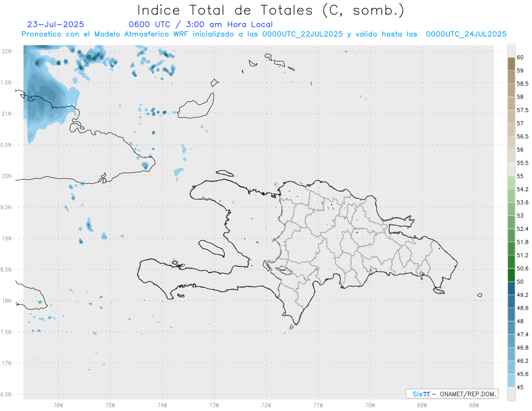Screen dimensions: 532x411
Task: Click Saona Island off southeast Dominican Republic
Action: (x=439, y=291)
